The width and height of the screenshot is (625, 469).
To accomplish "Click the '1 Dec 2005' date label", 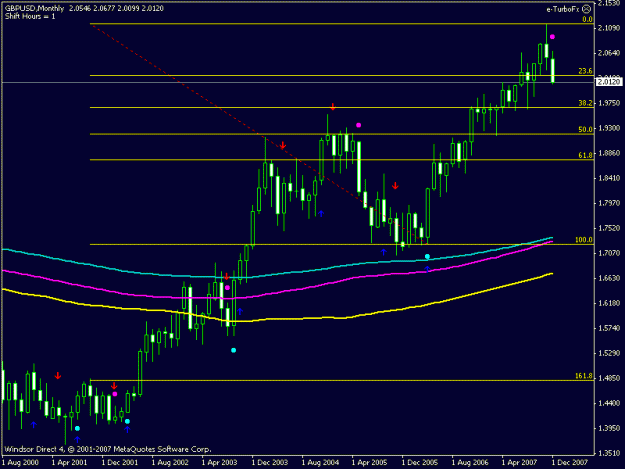I will coord(420,463).
